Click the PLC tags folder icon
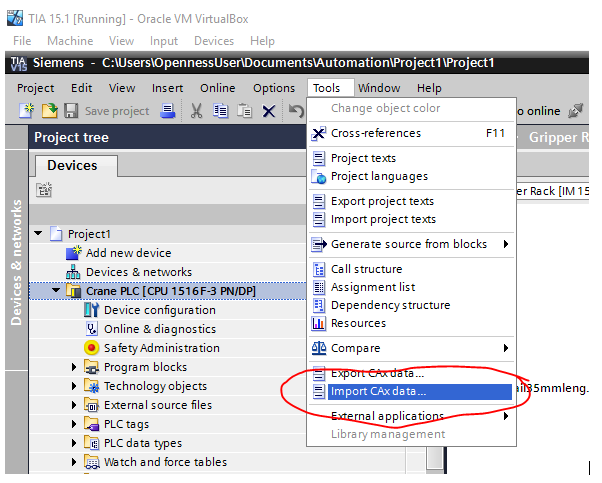This screenshot has width=602, height=483. pos(91,424)
